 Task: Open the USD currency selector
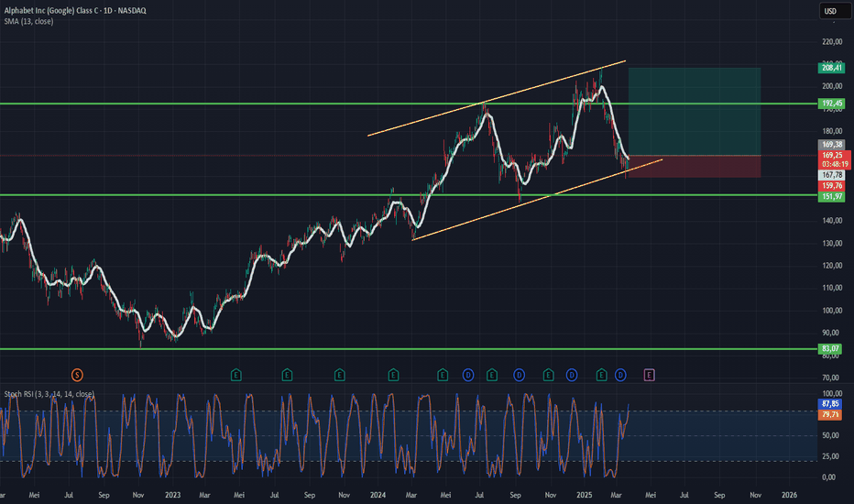(x=834, y=11)
